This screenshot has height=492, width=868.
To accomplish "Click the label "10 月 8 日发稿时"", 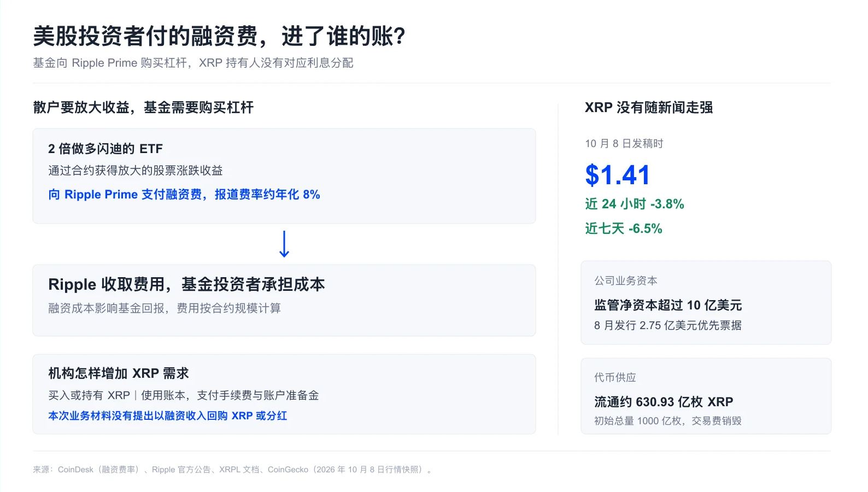I will click(624, 144).
